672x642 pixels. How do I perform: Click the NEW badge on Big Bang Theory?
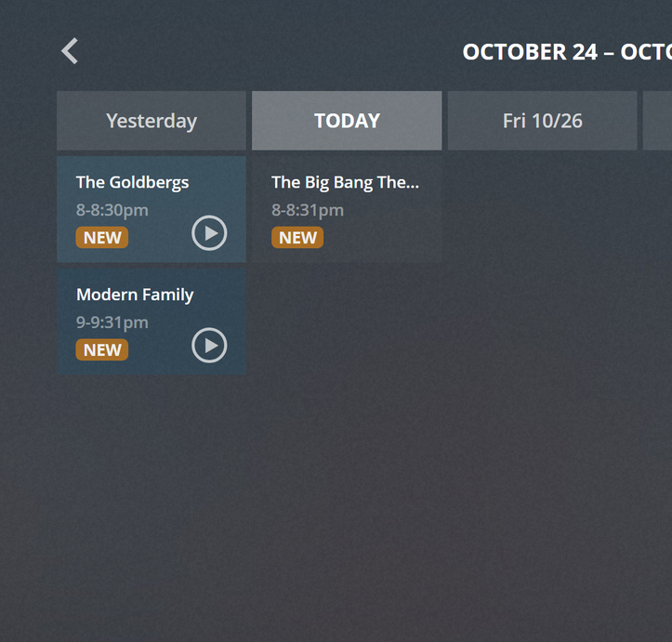point(297,238)
